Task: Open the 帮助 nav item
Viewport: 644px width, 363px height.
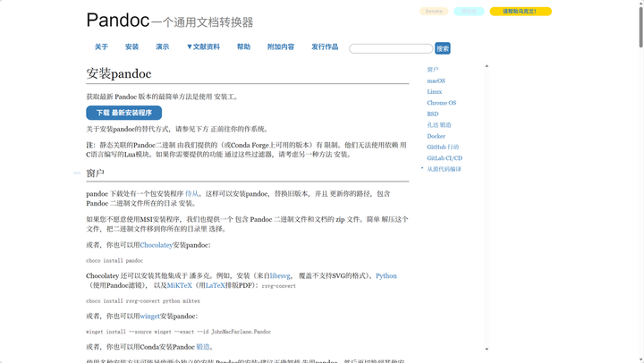Action: 243,46
